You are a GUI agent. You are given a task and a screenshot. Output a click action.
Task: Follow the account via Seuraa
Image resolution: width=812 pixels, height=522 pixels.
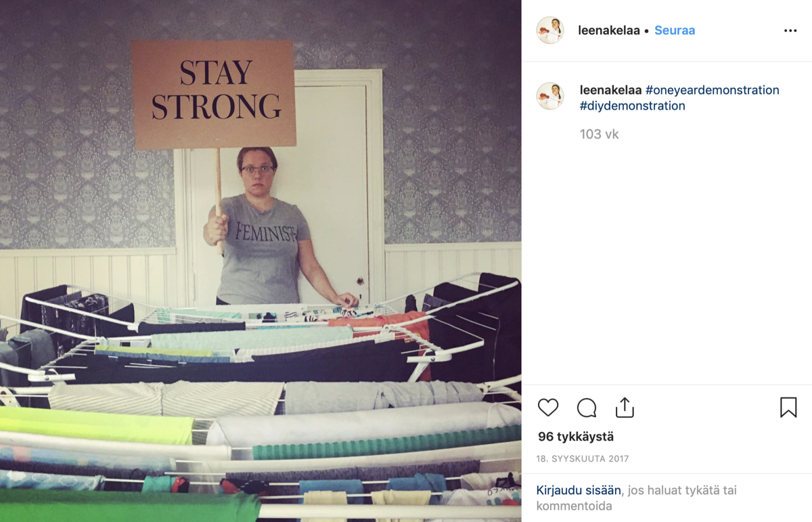(675, 30)
